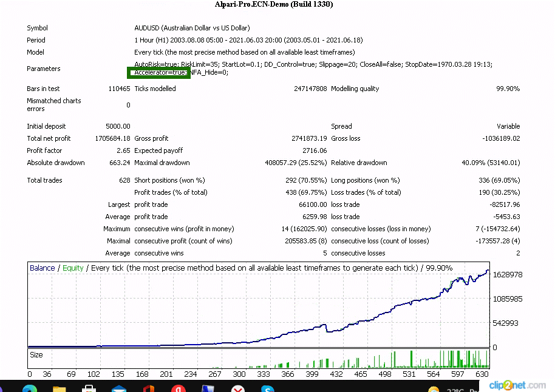555x392 pixels.
Task: Click chart axis value 1085985
Action: (x=508, y=299)
